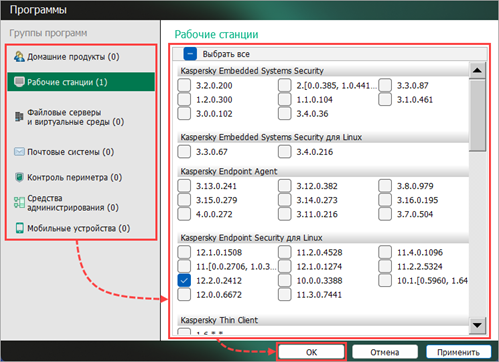
Task: Click the Отмена button
Action: click(x=385, y=352)
